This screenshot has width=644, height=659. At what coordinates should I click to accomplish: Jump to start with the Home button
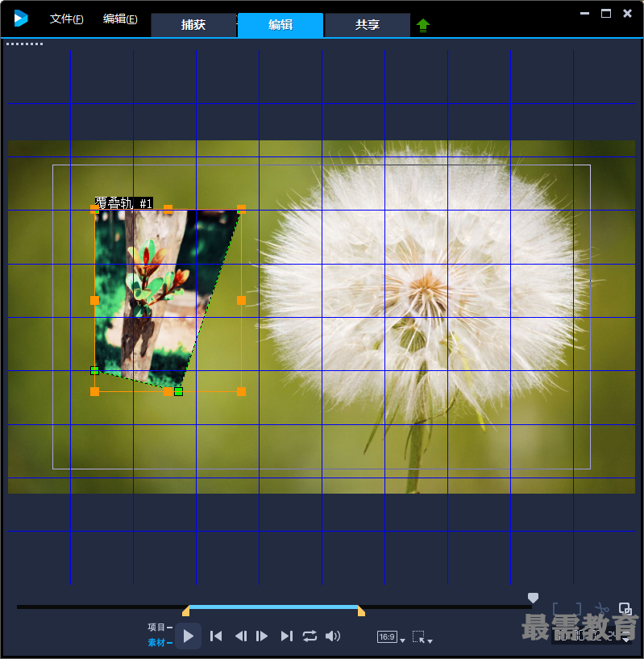pos(216,636)
